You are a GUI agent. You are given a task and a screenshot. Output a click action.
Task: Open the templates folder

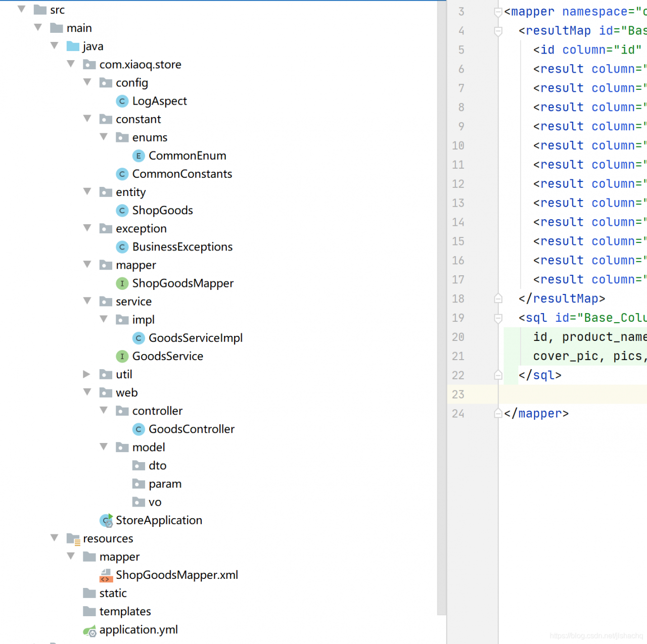125,612
